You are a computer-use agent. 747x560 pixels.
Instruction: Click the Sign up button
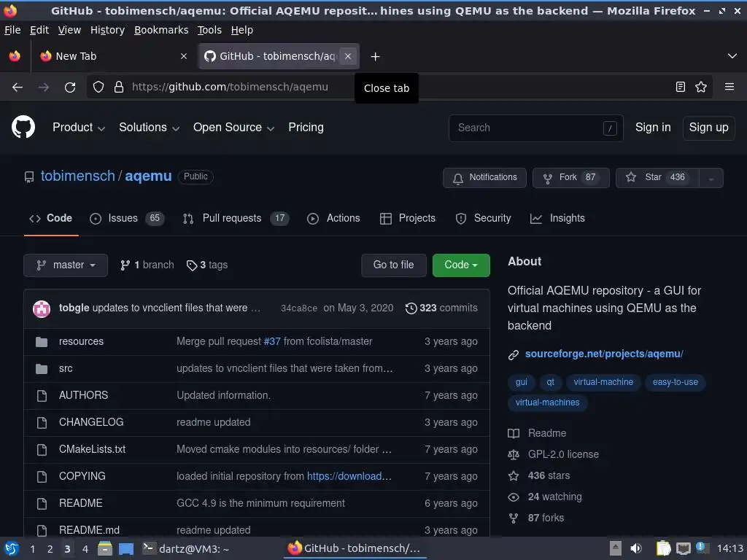[x=708, y=128]
